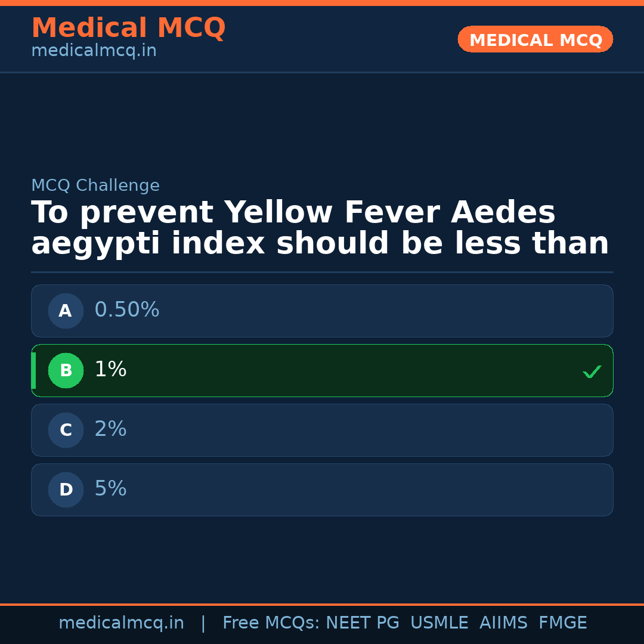Click the MCQ Challenge label
Screen dimensions: 644x644
click(95, 186)
